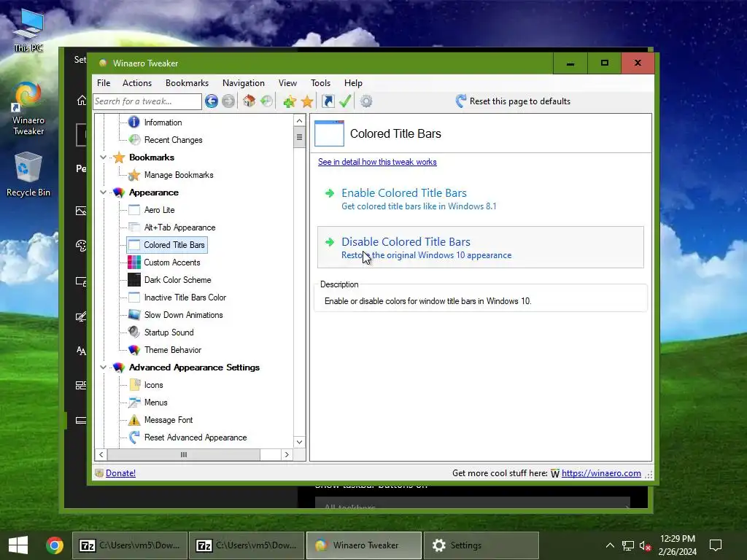Collapse the Advanced Appearance Settings section
This screenshot has height=560, width=747.
[103, 367]
